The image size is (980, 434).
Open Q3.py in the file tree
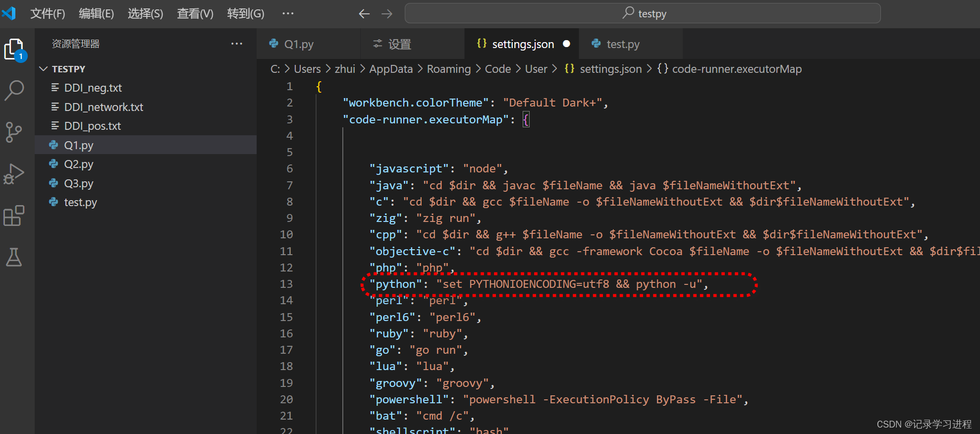point(146,183)
